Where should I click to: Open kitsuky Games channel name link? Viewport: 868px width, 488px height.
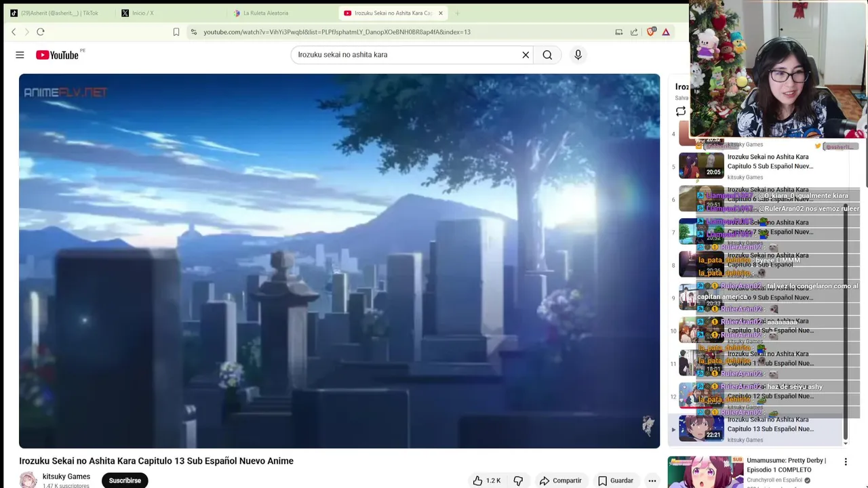click(x=66, y=476)
